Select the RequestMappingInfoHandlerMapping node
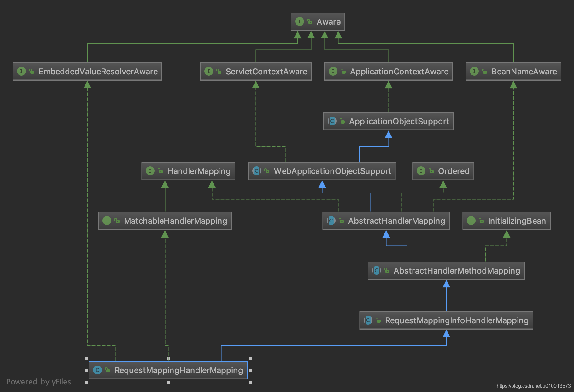Image resolution: width=574 pixels, height=392 pixels. coord(446,320)
